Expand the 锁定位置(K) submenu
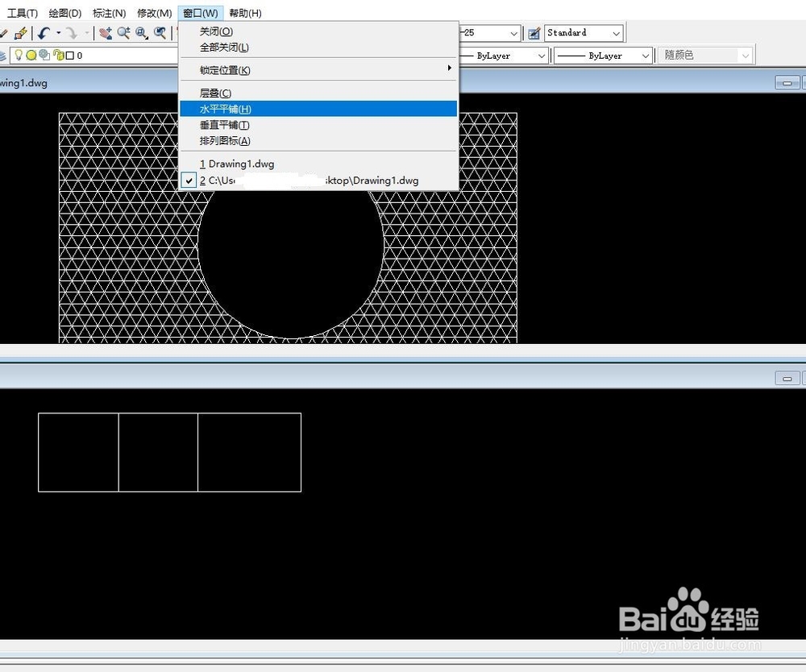 pos(318,70)
